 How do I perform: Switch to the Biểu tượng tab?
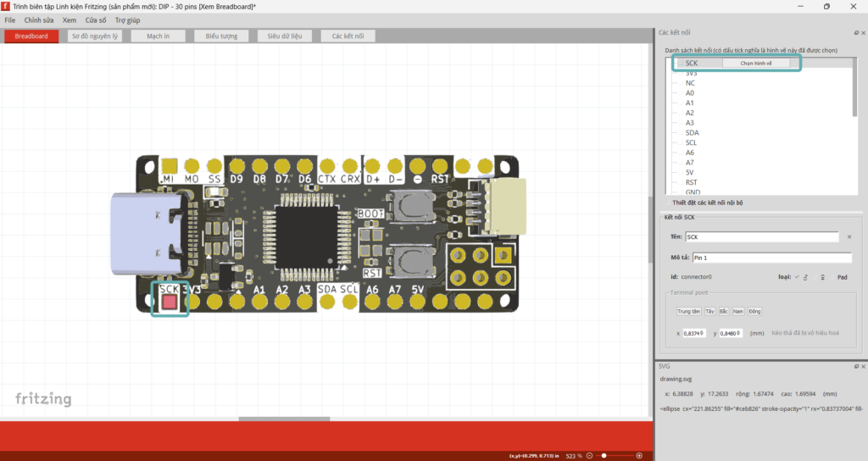(221, 36)
